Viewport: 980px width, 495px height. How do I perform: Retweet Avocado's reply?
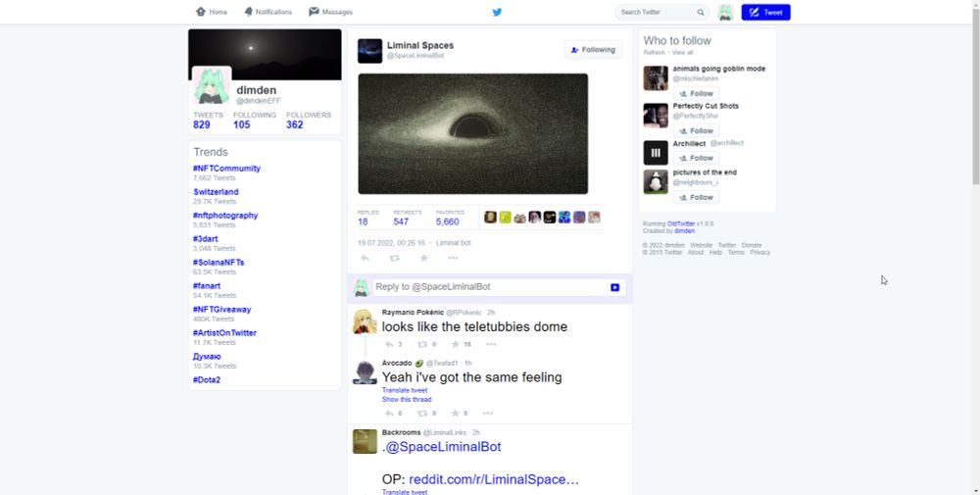pyautogui.click(x=421, y=413)
